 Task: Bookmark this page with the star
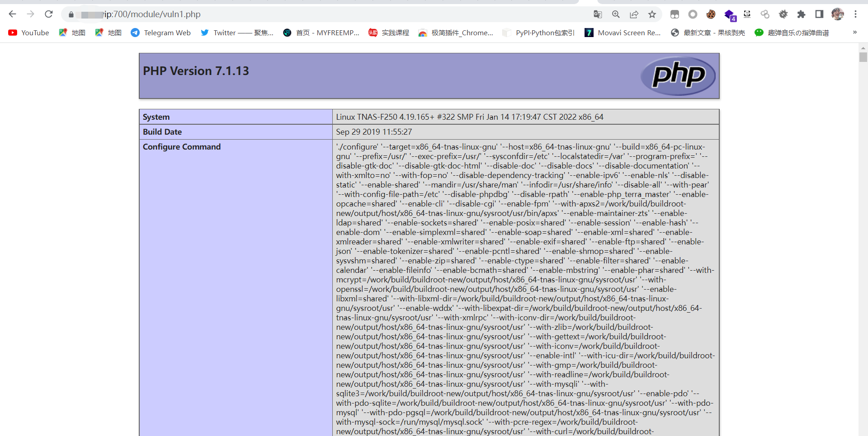pos(652,14)
